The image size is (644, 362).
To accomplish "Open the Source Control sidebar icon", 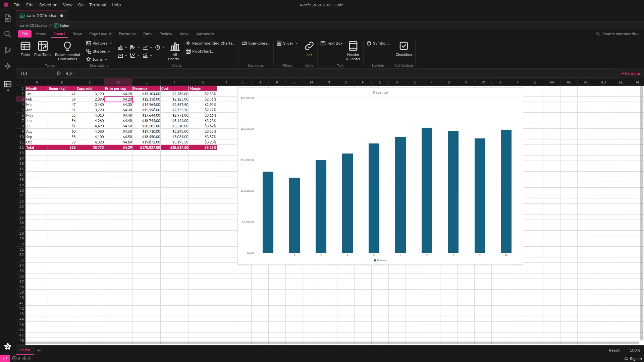I will tap(8, 50).
